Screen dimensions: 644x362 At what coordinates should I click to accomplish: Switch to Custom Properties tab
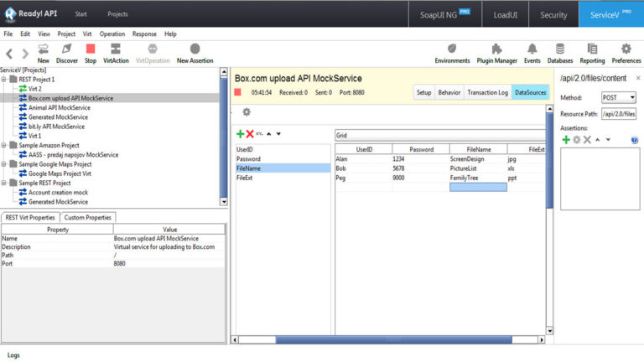pyautogui.click(x=87, y=218)
